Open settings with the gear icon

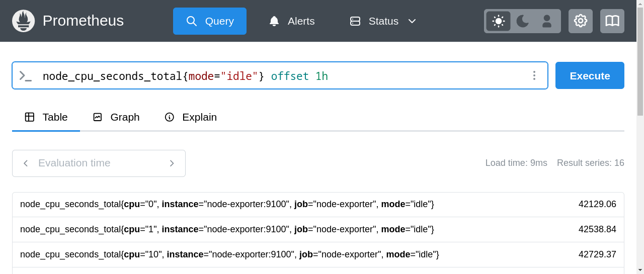pos(581,21)
